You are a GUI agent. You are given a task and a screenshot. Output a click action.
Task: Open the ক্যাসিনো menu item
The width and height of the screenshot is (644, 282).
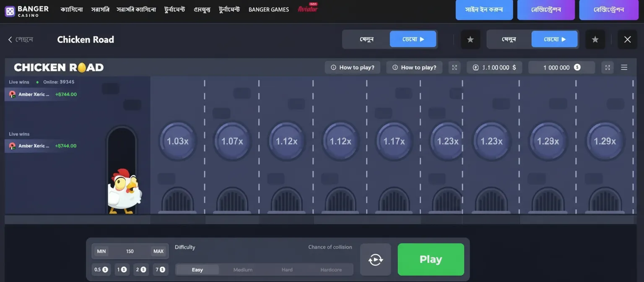(x=71, y=10)
